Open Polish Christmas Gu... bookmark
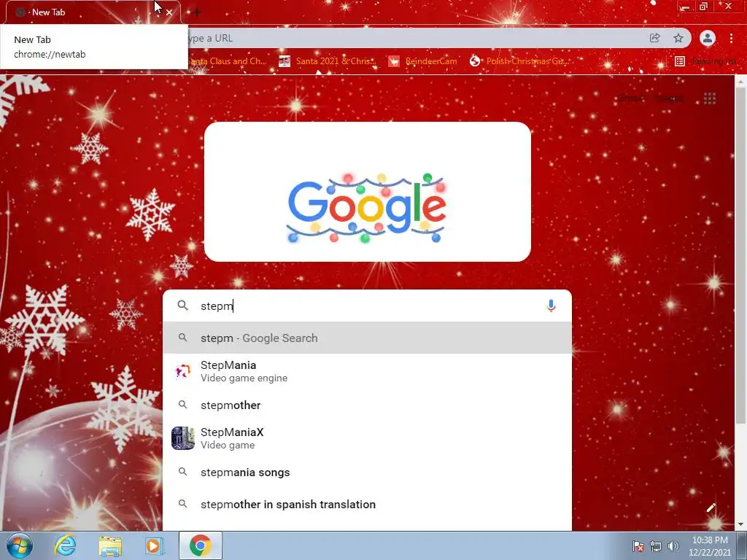Image resolution: width=747 pixels, height=560 pixels. [519, 61]
